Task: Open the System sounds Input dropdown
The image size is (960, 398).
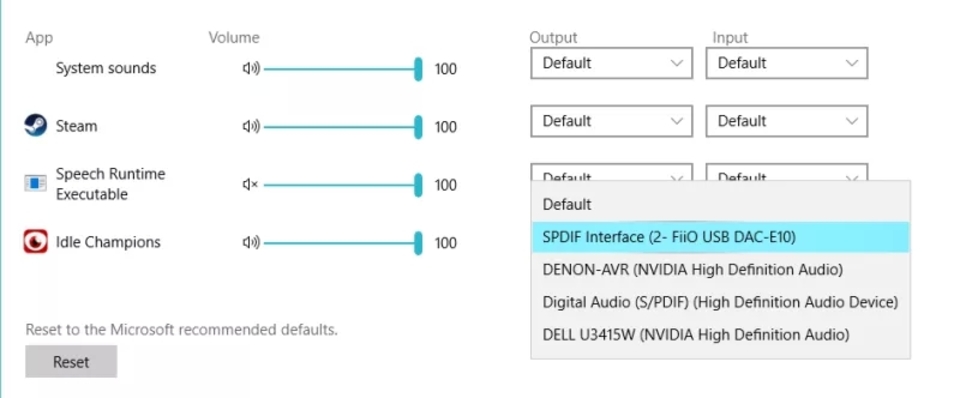Action: tap(787, 63)
